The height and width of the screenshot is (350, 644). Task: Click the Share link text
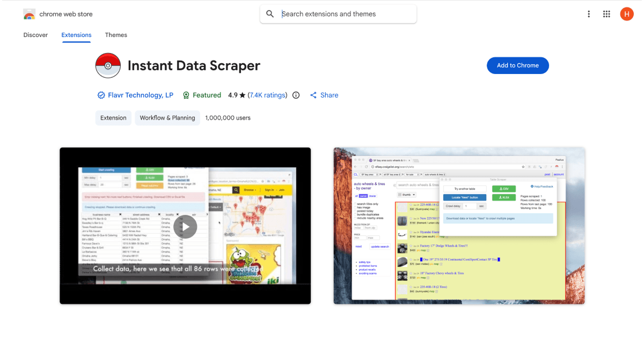329,95
